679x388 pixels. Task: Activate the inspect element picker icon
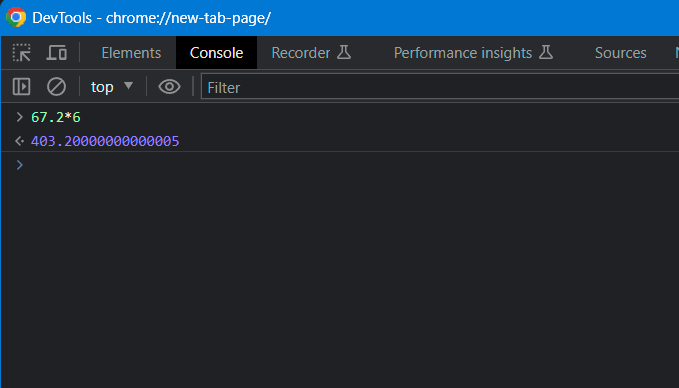pyautogui.click(x=21, y=53)
